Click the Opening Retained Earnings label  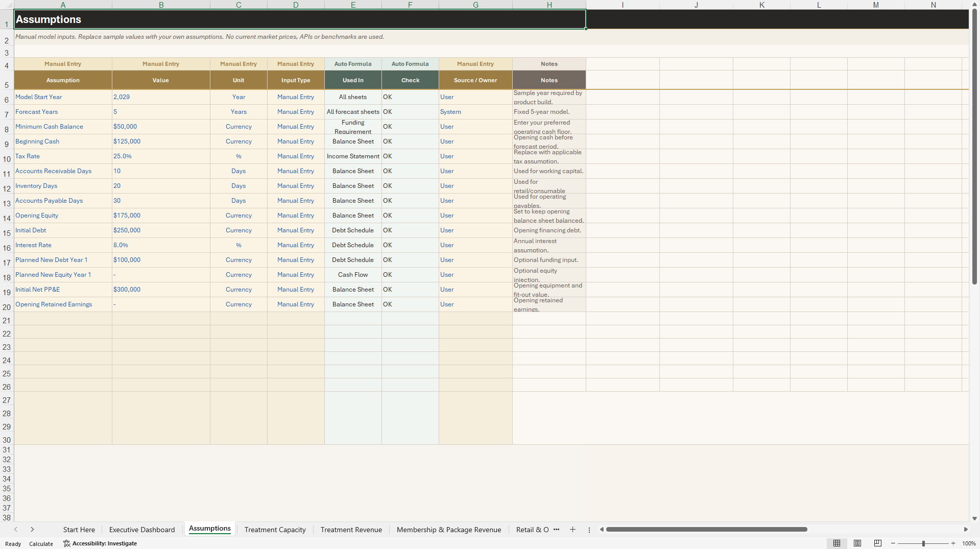click(63, 304)
